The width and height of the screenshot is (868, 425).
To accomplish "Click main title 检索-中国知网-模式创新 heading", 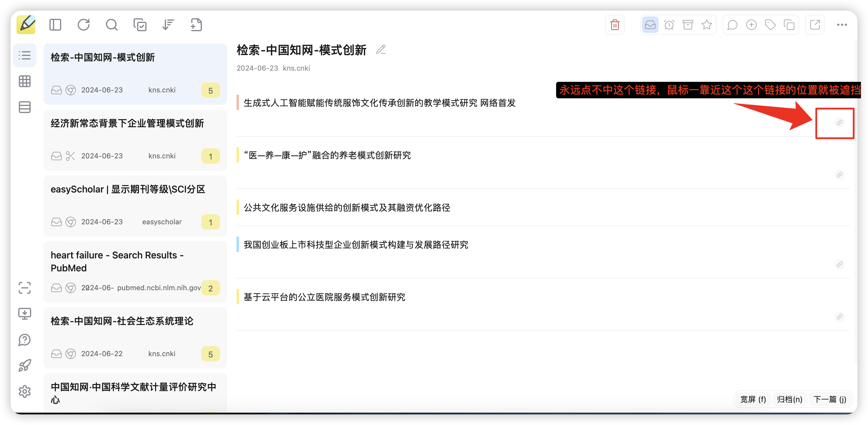I will (x=301, y=50).
